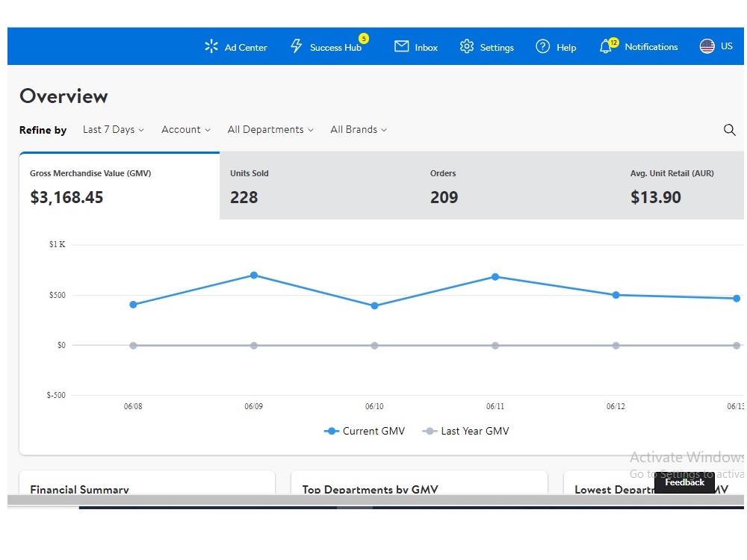Screen dimensions: 747x560
Task: Click the Current GMV point at 06/12
Action: pos(616,295)
